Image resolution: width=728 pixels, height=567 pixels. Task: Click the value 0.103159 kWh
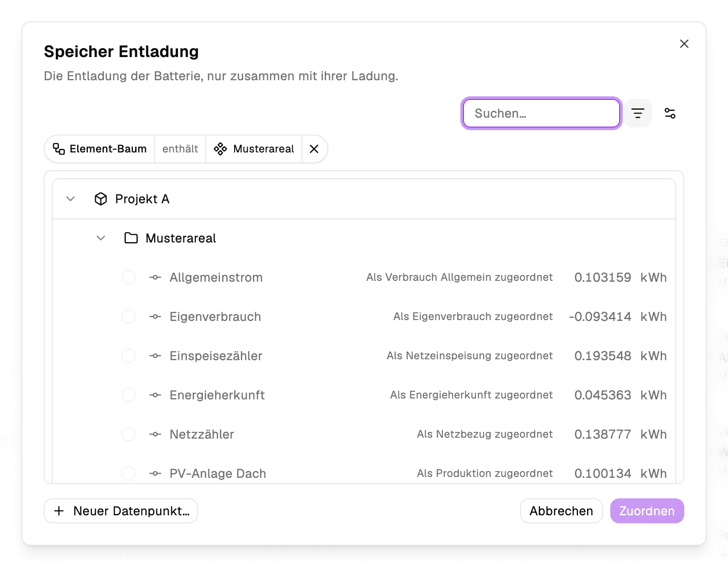620,277
